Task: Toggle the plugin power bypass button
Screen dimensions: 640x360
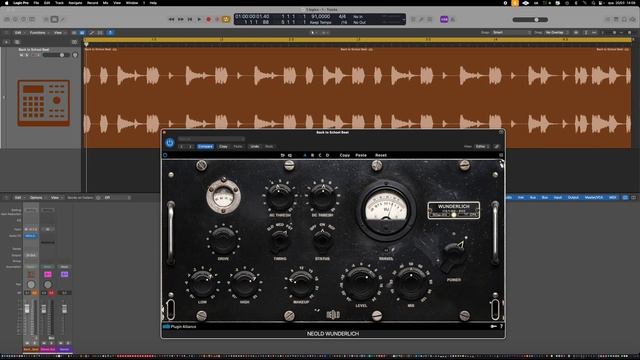Action: (170, 143)
